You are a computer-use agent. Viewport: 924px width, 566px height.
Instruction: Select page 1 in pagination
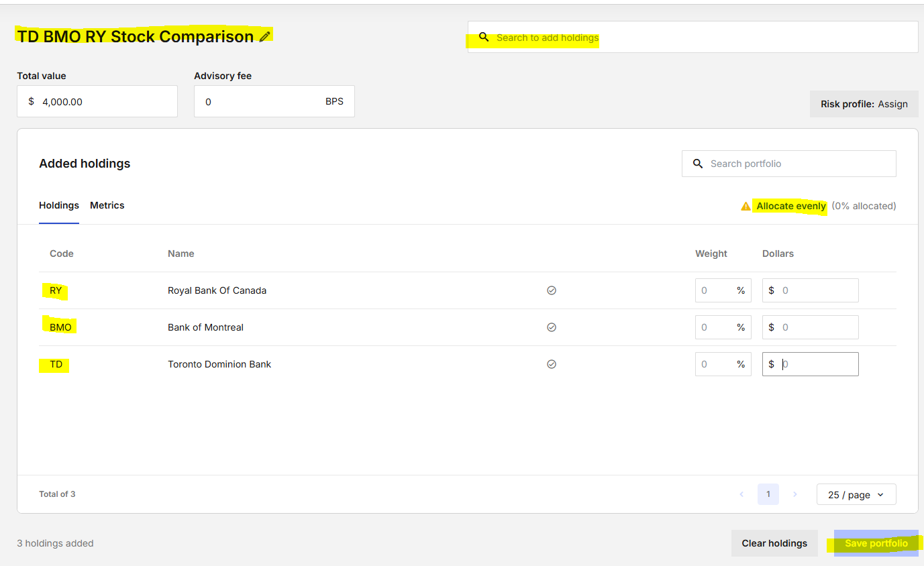tap(768, 494)
